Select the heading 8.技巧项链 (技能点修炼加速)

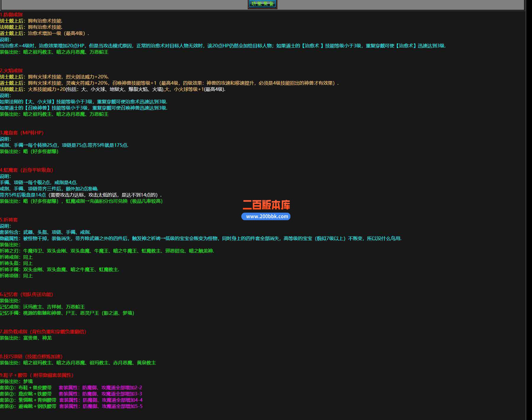31,356
